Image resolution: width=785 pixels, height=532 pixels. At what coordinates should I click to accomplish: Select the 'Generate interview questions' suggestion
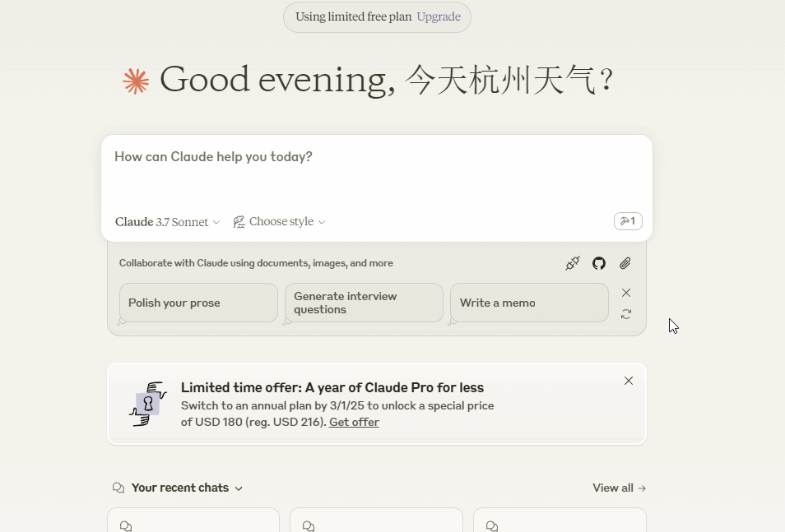(364, 303)
